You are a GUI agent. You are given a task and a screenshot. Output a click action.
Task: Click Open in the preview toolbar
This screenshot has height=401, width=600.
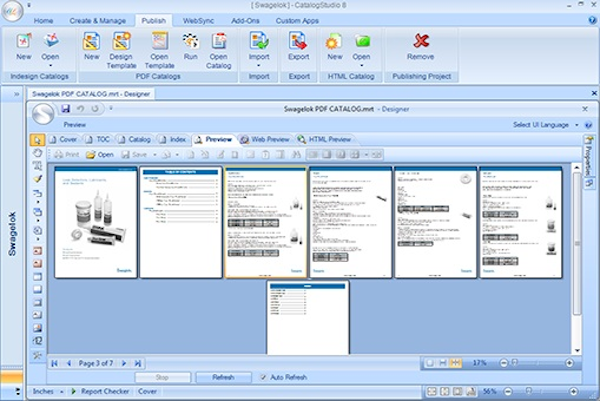(100, 155)
